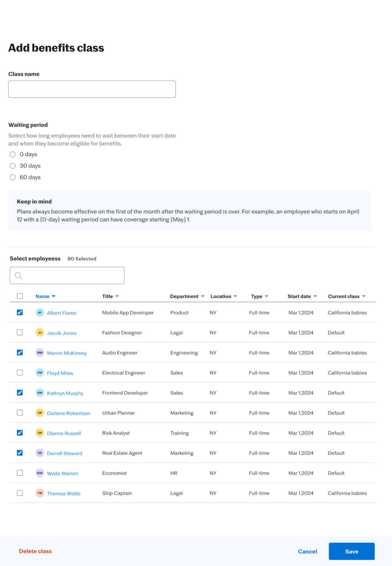Click 'Training' department cell
Viewport: 392px width, 566px height.
(179, 433)
